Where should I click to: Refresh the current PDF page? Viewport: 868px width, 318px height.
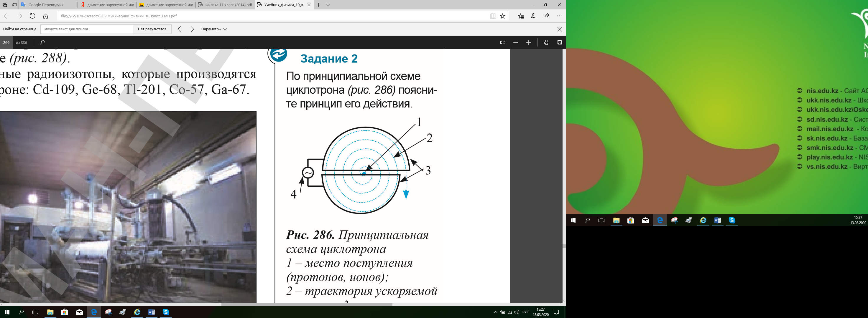pyautogui.click(x=32, y=16)
